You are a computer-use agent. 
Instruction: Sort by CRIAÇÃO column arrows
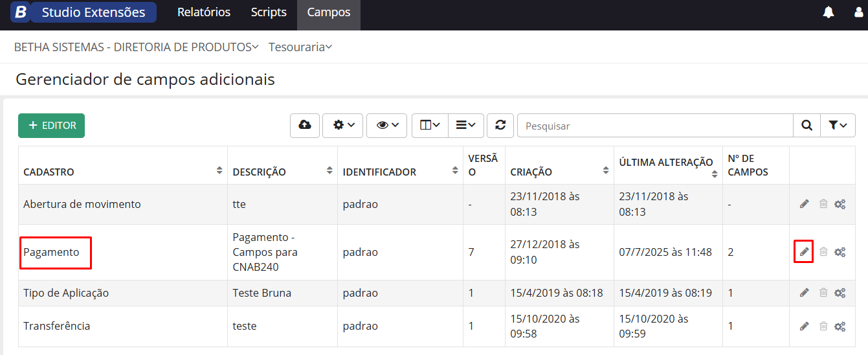tap(606, 170)
